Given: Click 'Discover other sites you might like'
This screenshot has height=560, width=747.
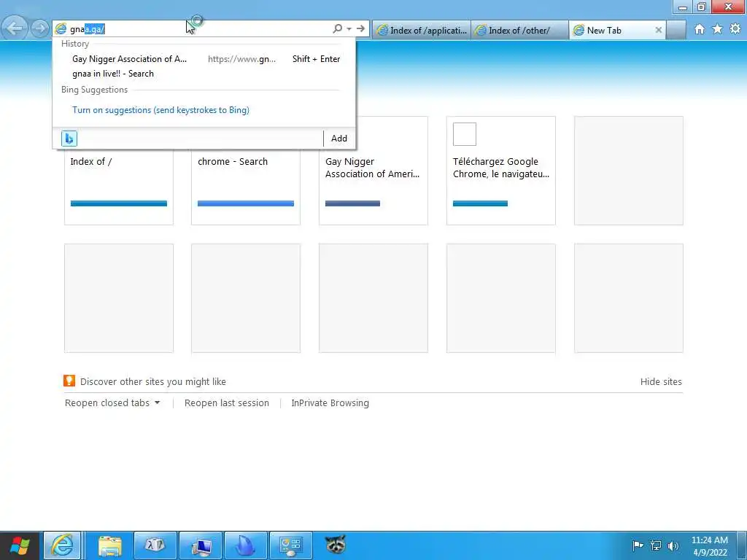Looking at the screenshot, I should tap(153, 382).
